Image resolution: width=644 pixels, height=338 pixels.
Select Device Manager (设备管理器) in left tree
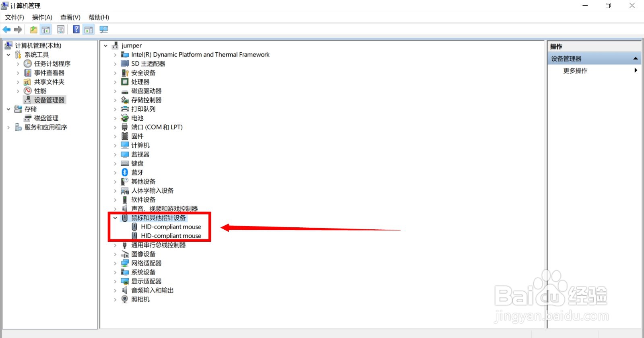49,100
